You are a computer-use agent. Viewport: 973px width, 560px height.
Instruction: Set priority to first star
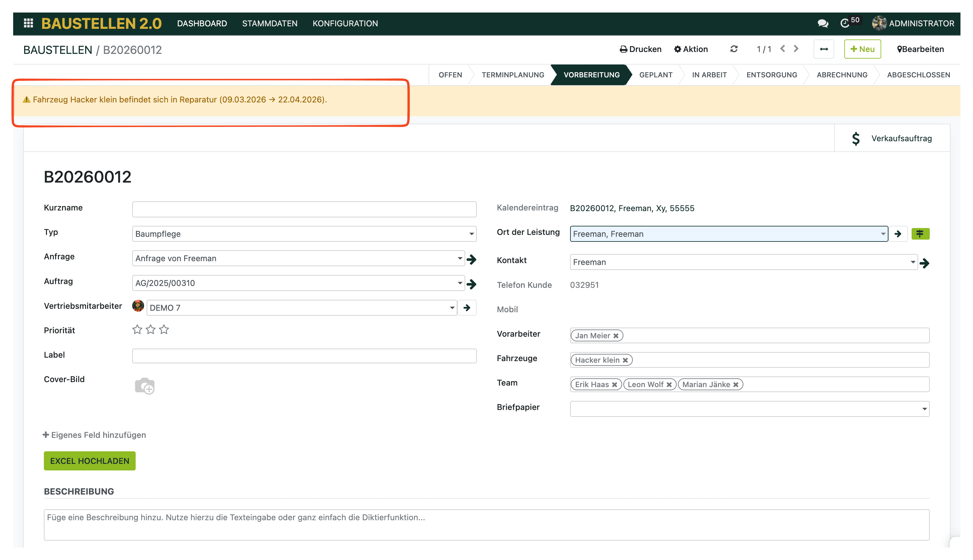click(x=137, y=329)
